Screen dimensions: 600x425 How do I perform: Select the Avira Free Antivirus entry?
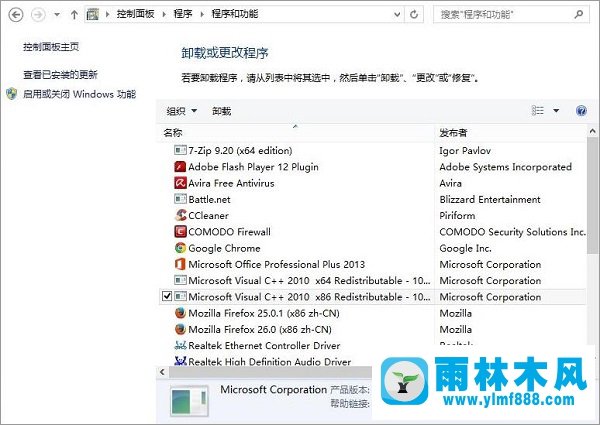[x=232, y=183]
